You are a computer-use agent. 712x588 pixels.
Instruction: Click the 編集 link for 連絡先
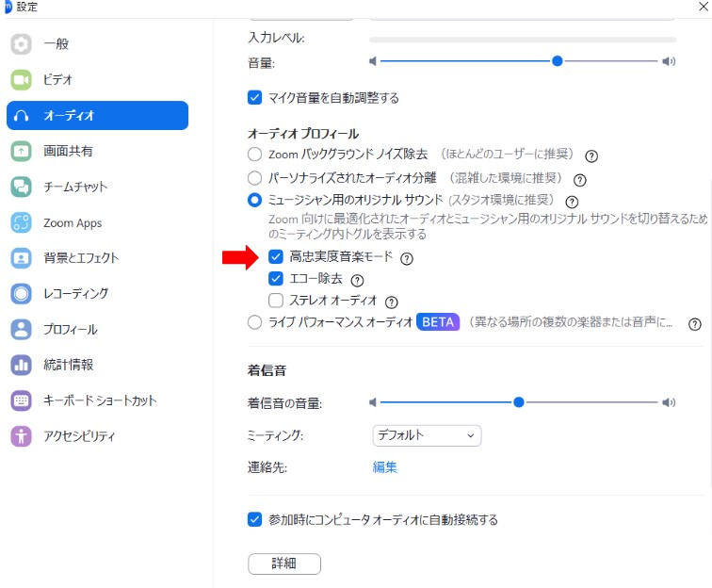[384, 467]
